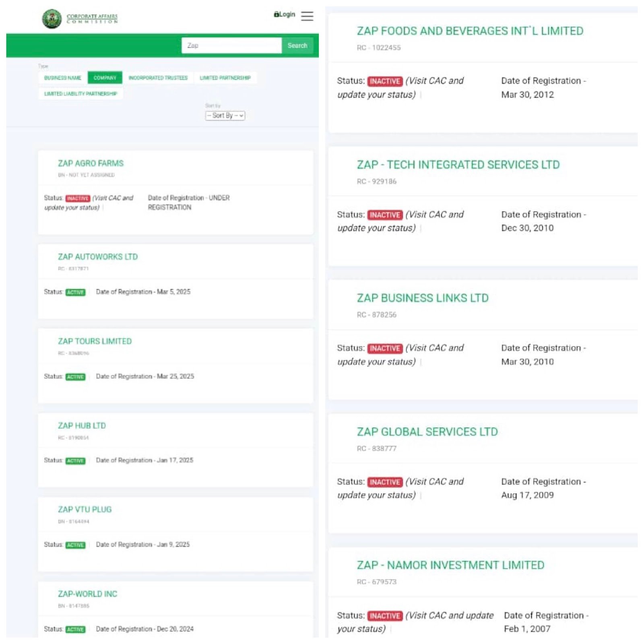
Task: Select the Company type tab
Action: [x=105, y=78]
